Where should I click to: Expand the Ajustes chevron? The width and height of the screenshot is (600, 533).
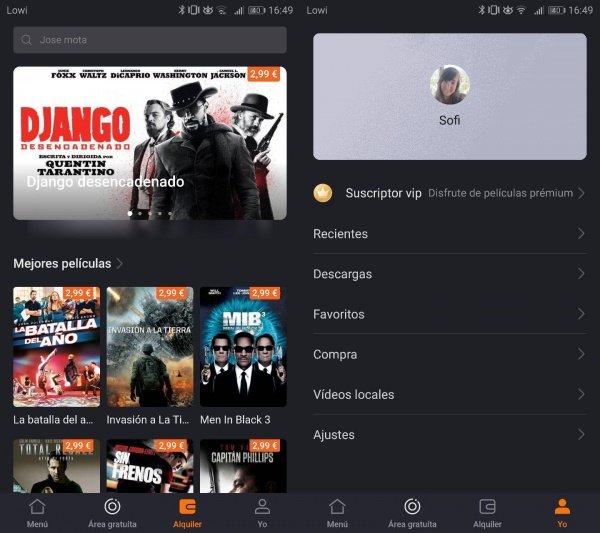tap(581, 434)
